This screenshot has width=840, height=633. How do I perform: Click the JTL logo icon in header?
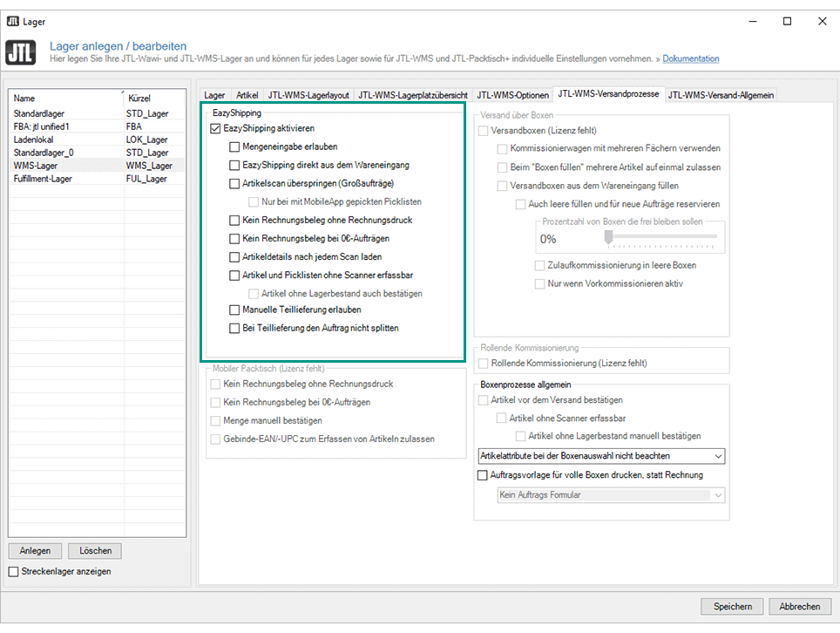click(x=23, y=52)
